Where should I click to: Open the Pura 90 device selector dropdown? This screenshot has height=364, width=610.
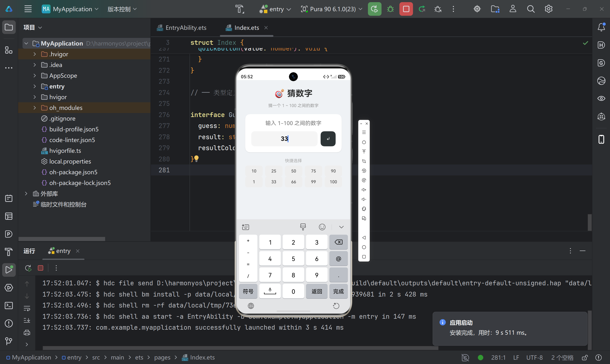[x=331, y=9]
